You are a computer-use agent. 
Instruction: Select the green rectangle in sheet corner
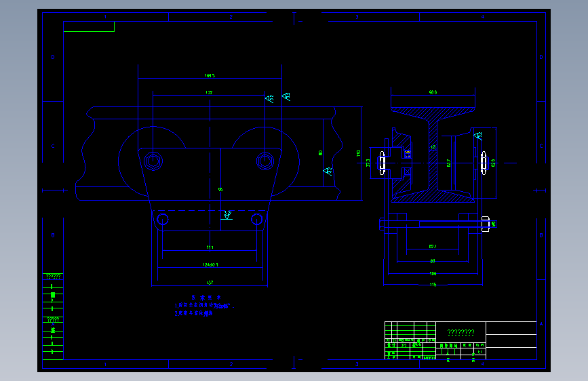click(x=89, y=26)
